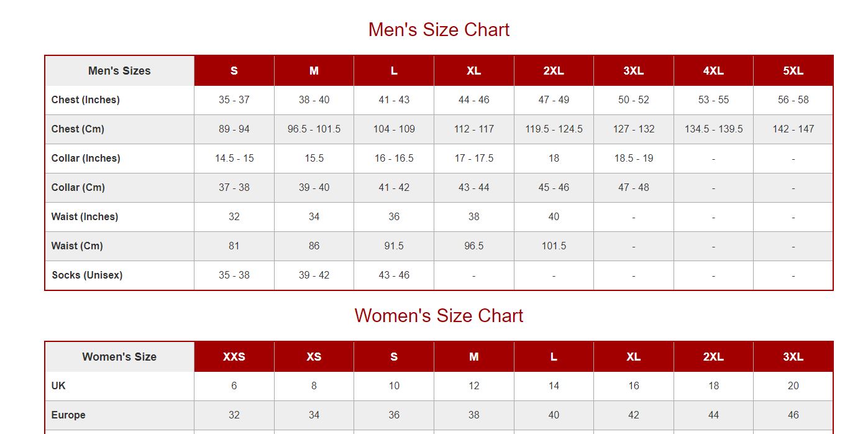Click the Europe size 46 cell

pos(793,415)
